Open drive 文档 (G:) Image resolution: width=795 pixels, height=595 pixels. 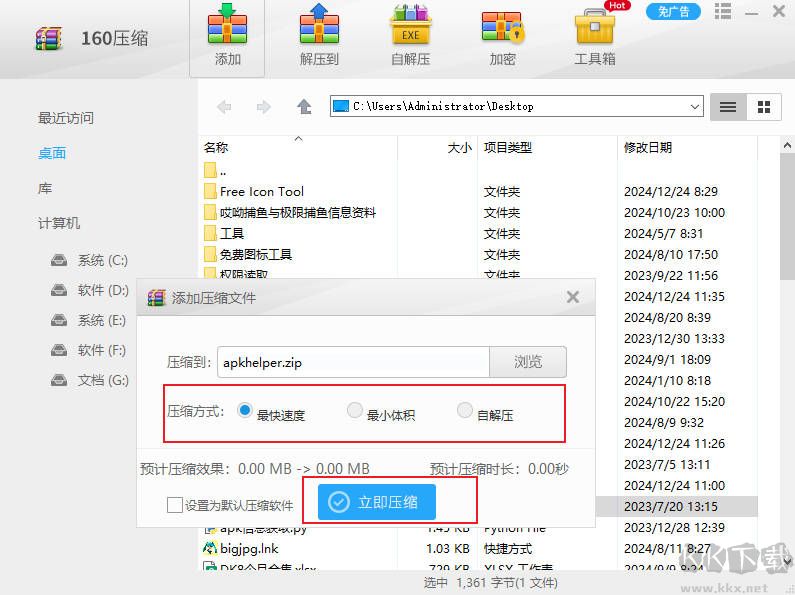pyautogui.click(x=89, y=380)
